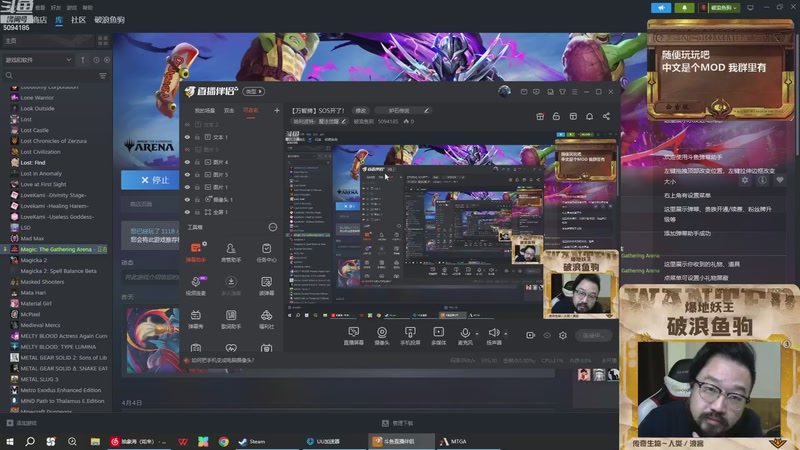Toggle visibility of 图片 1 layer

click(187, 187)
